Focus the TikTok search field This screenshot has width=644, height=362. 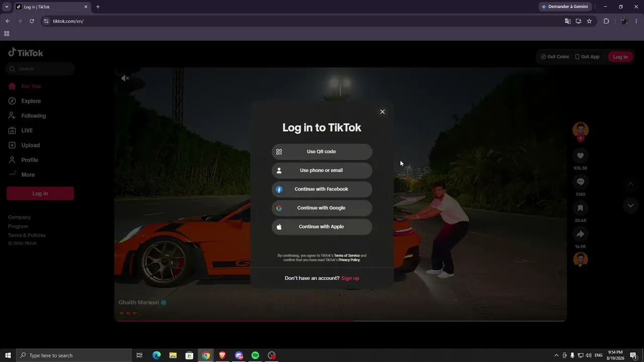tap(40, 69)
